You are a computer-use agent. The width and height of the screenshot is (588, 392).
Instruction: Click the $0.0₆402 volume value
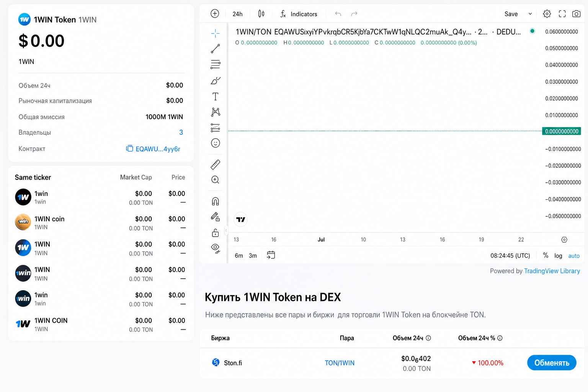click(416, 359)
